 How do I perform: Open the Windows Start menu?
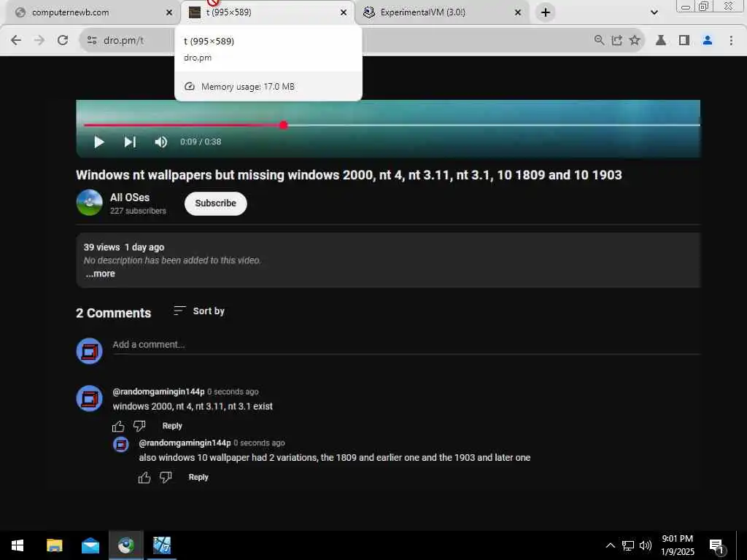click(18, 545)
